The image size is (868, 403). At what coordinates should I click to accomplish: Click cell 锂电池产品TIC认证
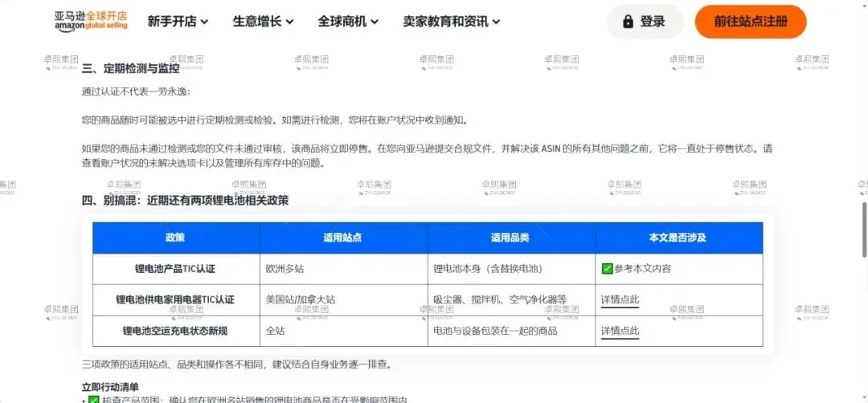(176, 269)
